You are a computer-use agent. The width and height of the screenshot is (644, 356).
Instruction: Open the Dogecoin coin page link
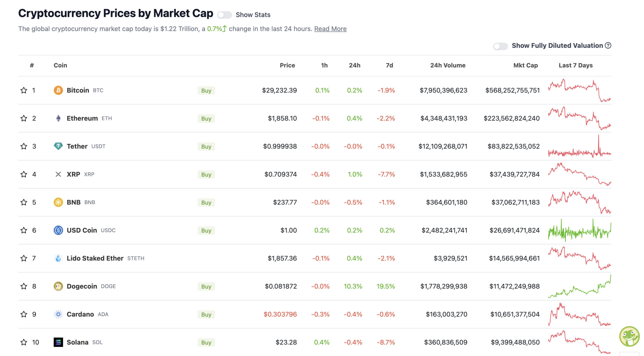(x=82, y=286)
